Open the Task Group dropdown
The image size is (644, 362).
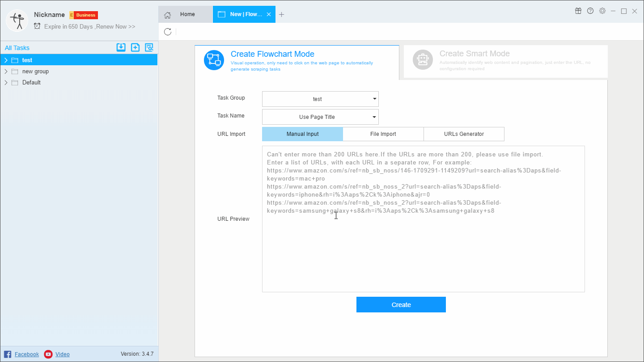[320, 99]
